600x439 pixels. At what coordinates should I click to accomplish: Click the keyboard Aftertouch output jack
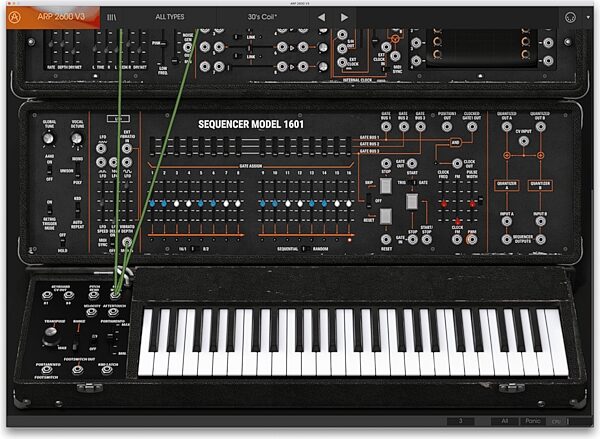pos(113,312)
